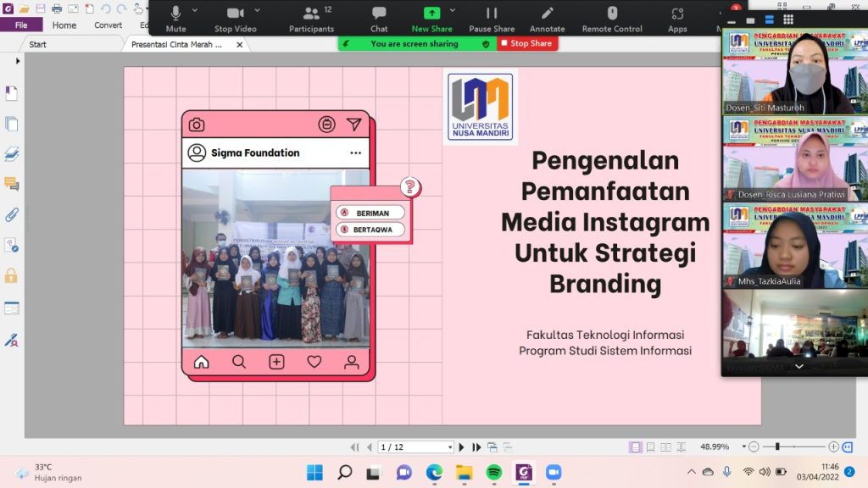Show hidden system tray icons
The width and height of the screenshot is (868, 488).
[x=692, y=472]
